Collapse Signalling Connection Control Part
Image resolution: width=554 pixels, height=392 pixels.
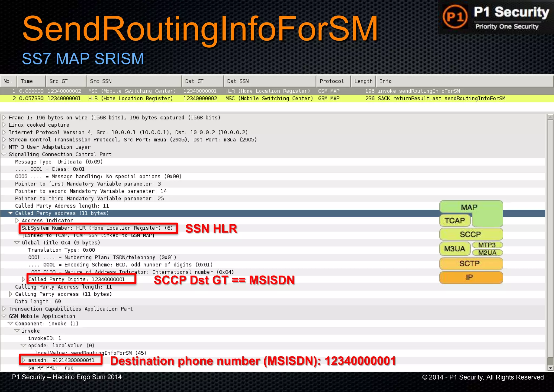4,154
